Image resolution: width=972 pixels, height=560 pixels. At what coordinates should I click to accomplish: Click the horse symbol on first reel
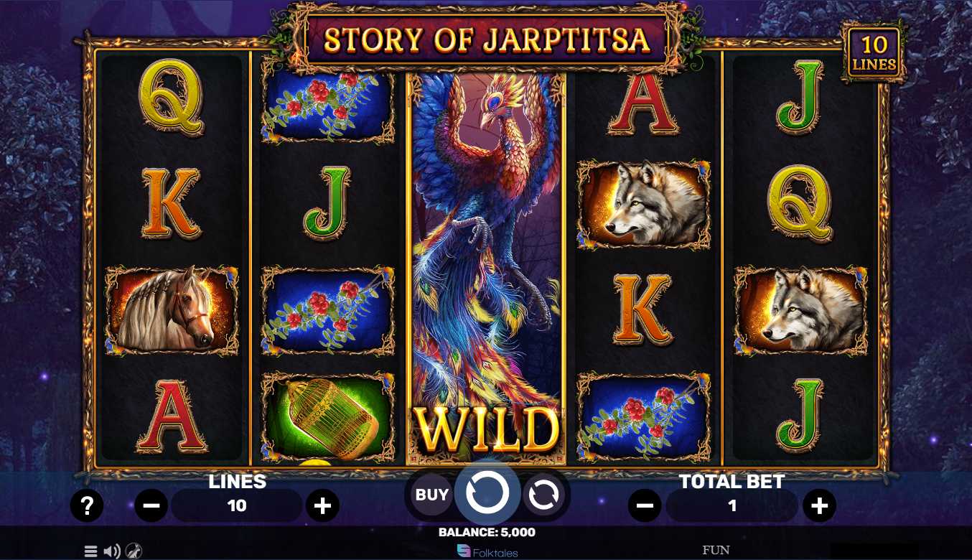point(172,309)
